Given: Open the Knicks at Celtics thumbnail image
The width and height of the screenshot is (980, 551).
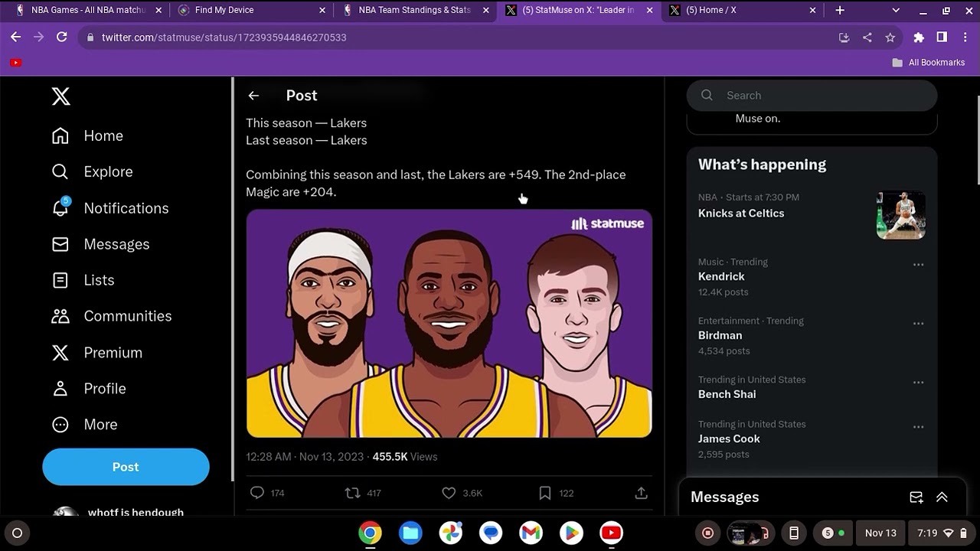Looking at the screenshot, I should tap(900, 215).
